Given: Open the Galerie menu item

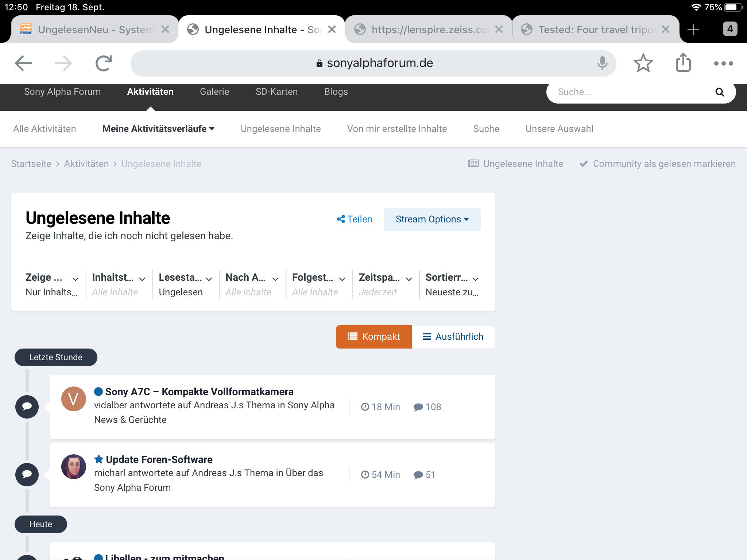Looking at the screenshot, I should click(x=214, y=92).
